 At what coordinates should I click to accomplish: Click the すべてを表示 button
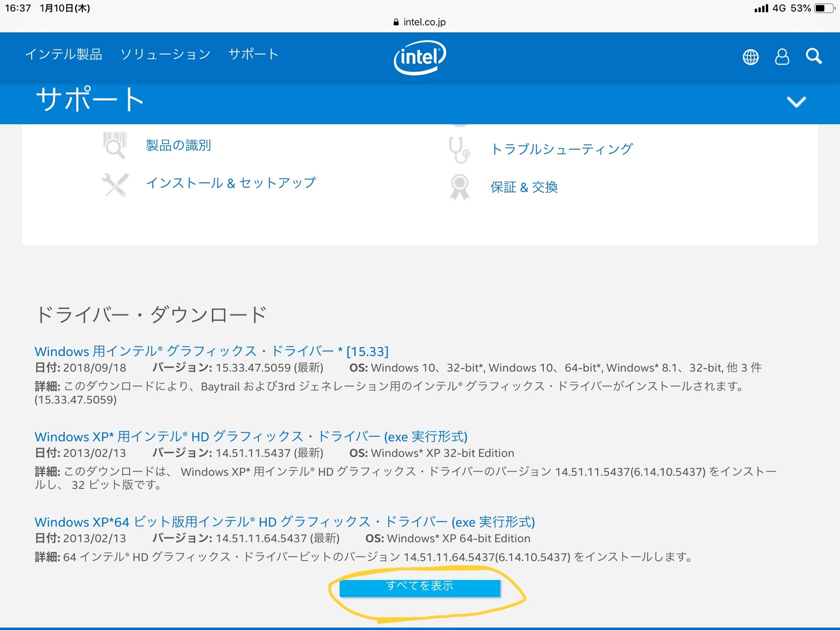coord(420,588)
